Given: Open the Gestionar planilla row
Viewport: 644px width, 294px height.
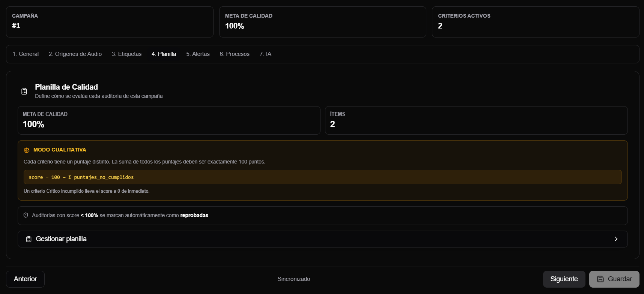Looking at the screenshot, I should coord(323,239).
